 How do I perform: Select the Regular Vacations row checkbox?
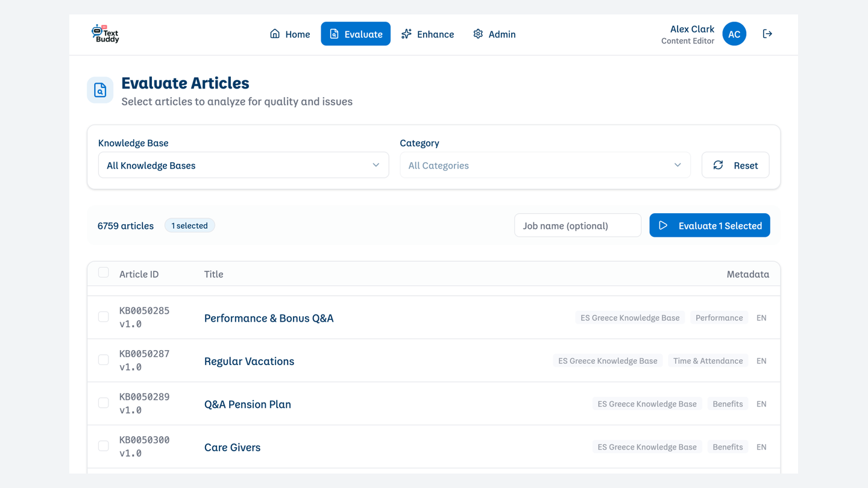click(x=104, y=360)
